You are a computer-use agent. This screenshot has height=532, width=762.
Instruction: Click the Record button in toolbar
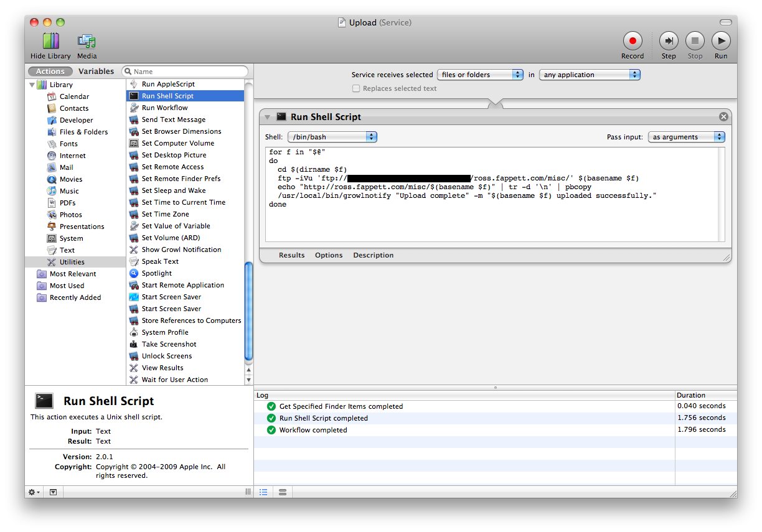[633, 42]
